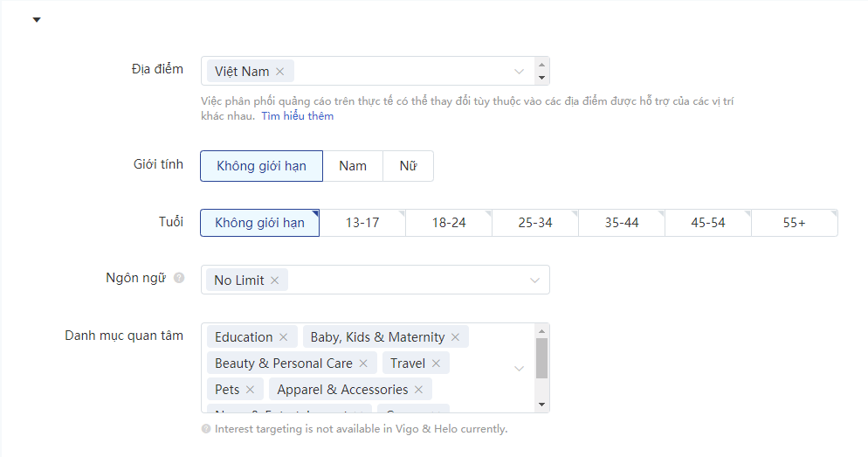Remove the Pets interest tag

click(x=251, y=390)
